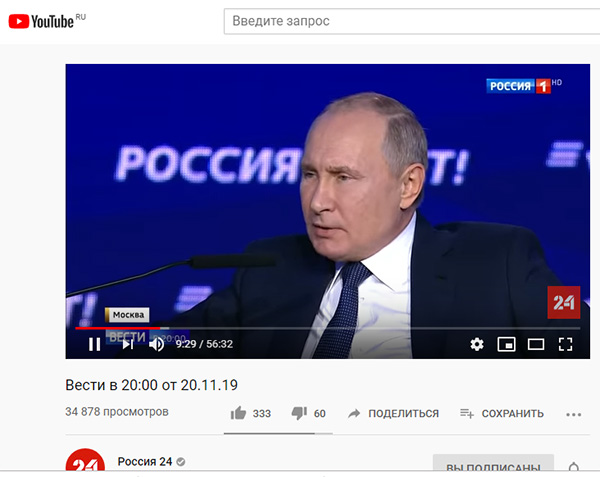Toggle the Вы подписаны subscription button

click(493, 466)
